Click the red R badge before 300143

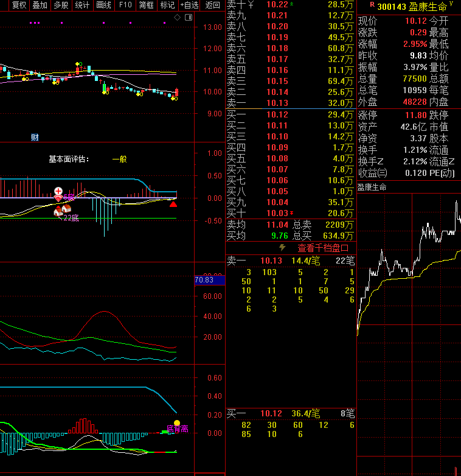(372, 6)
